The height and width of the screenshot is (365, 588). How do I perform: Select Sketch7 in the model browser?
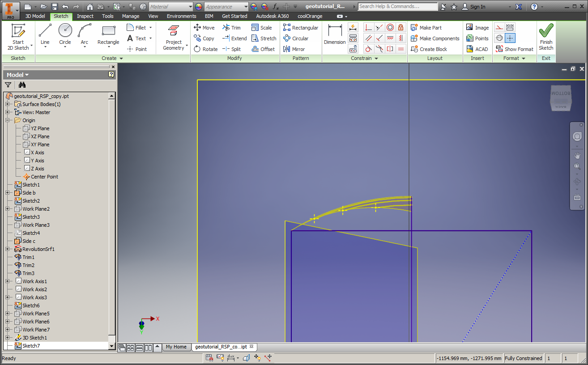[x=31, y=346]
